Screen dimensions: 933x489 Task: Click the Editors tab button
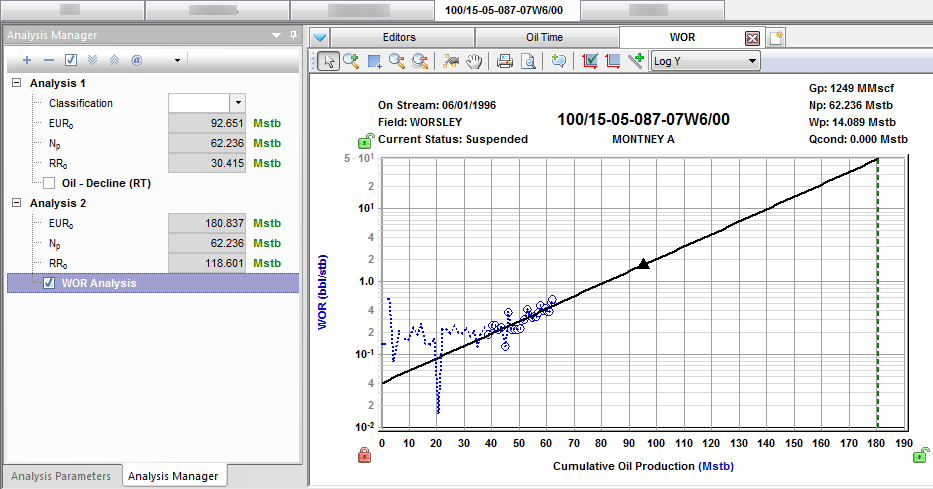click(x=399, y=37)
